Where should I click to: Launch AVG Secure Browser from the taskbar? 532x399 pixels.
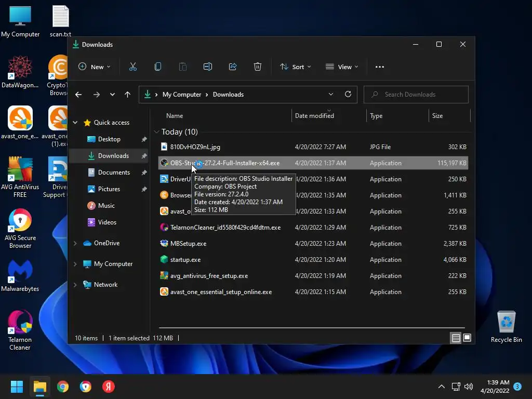click(86, 387)
